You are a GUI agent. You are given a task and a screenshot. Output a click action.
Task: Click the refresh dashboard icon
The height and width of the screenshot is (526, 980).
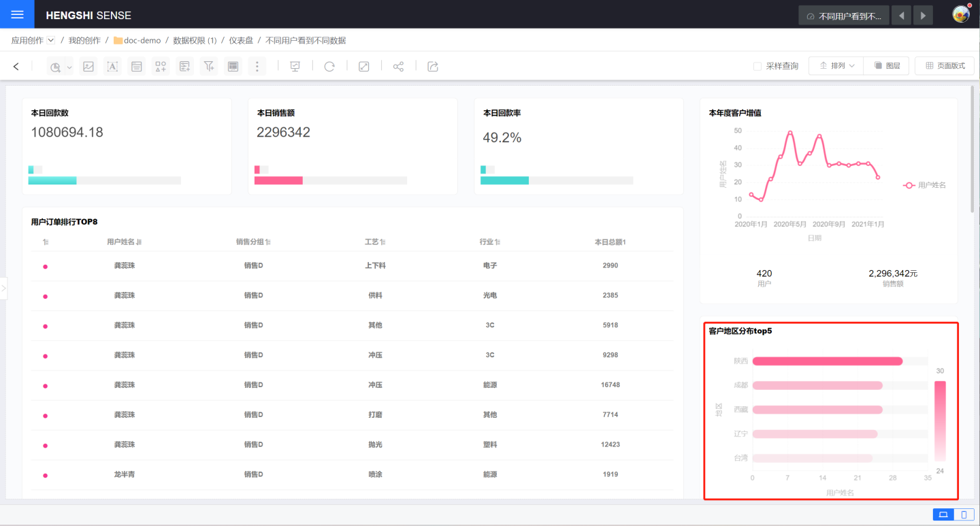coord(329,66)
